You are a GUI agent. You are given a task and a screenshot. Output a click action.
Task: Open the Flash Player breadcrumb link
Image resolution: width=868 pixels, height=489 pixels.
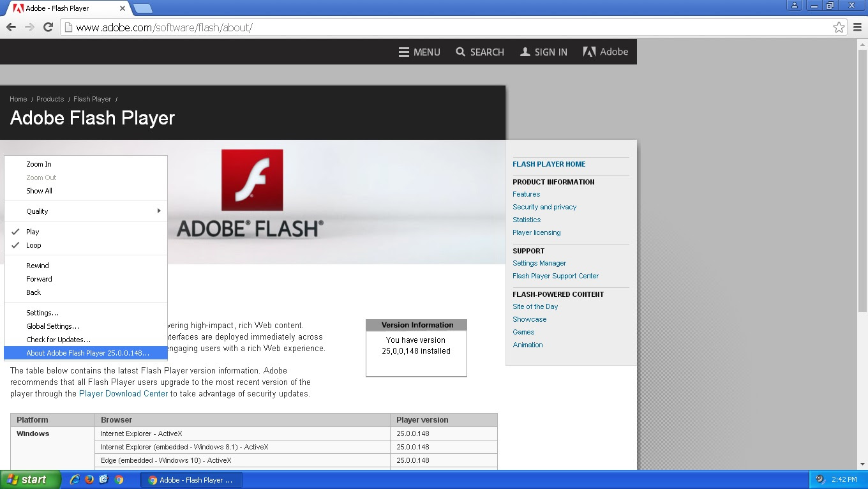pos(92,99)
